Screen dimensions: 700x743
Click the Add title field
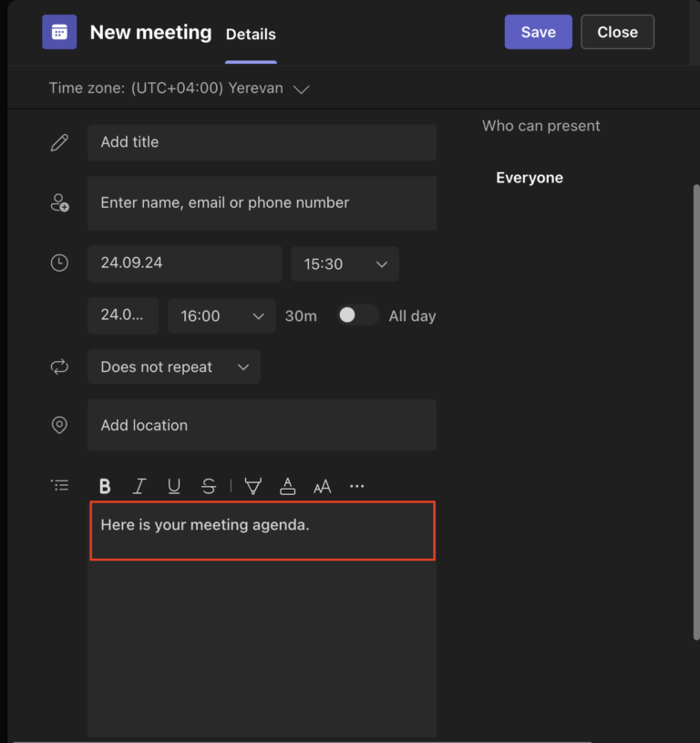click(262, 142)
